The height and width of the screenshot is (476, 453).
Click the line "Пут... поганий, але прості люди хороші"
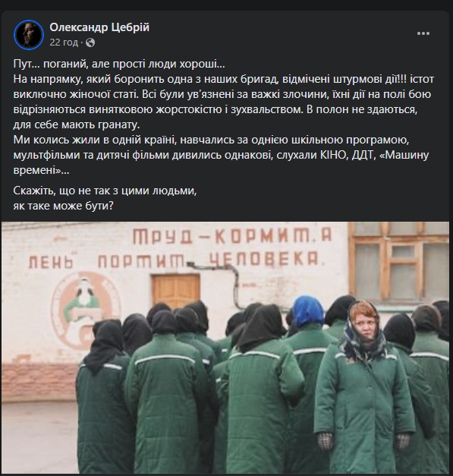pyautogui.click(x=119, y=64)
